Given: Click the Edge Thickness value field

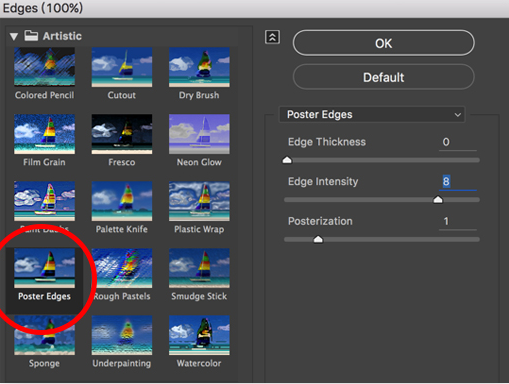Looking at the screenshot, I should (457, 142).
